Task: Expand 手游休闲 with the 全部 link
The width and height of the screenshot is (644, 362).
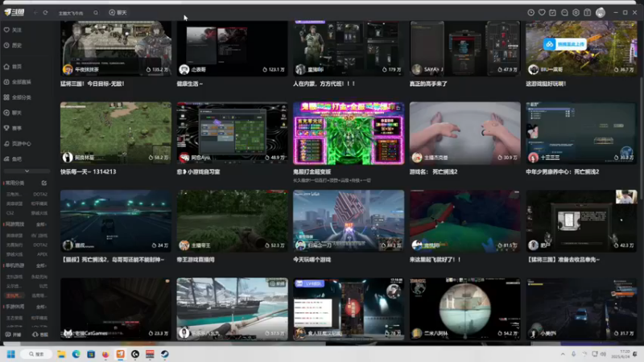Action: (41, 306)
